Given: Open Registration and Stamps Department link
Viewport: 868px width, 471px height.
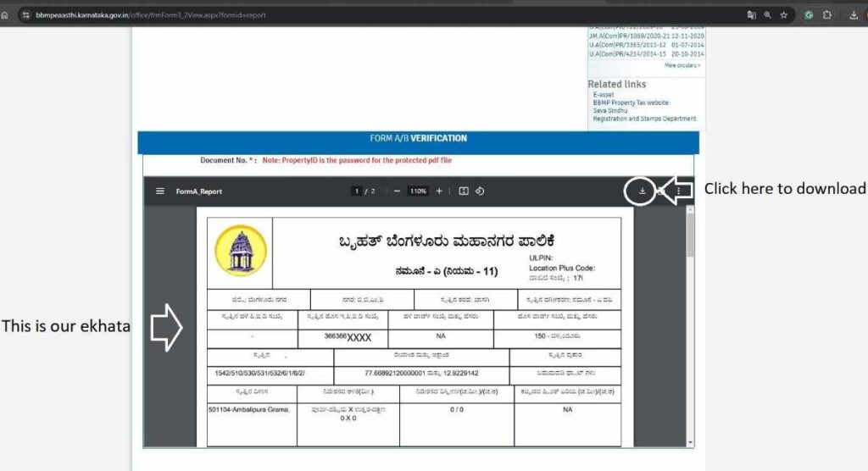Looking at the screenshot, I should pos(644,119).
